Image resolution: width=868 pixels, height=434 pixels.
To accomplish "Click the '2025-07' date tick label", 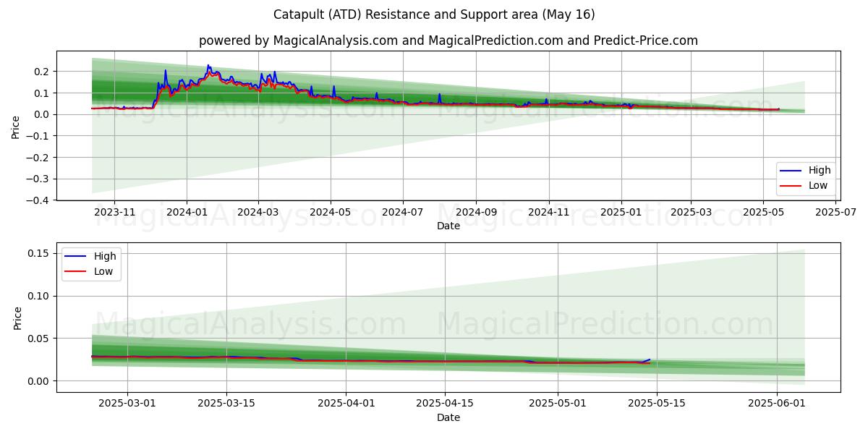I will 835,212.
